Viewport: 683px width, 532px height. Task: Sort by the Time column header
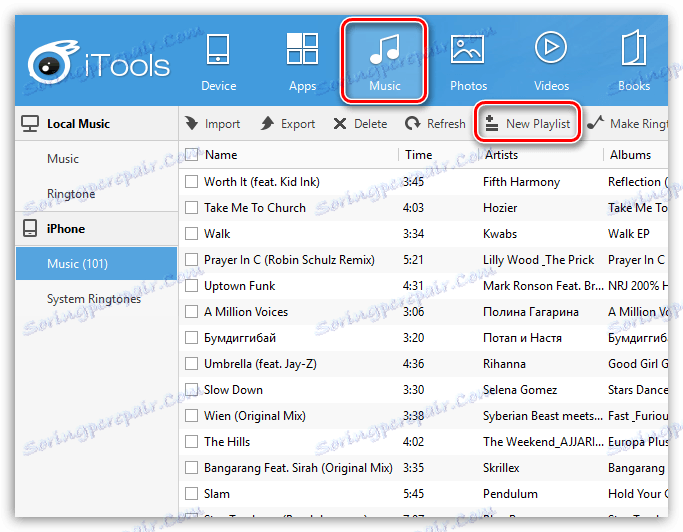click(x=419, y=155)
